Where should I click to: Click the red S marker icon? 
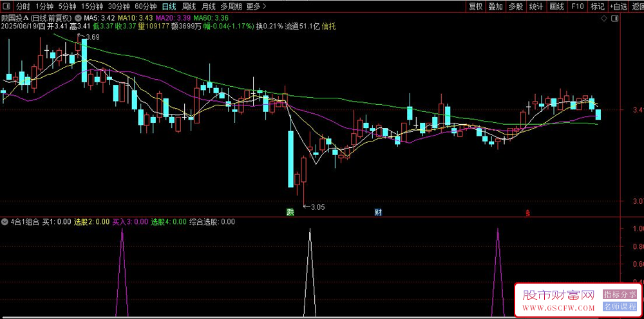(528, 213)
